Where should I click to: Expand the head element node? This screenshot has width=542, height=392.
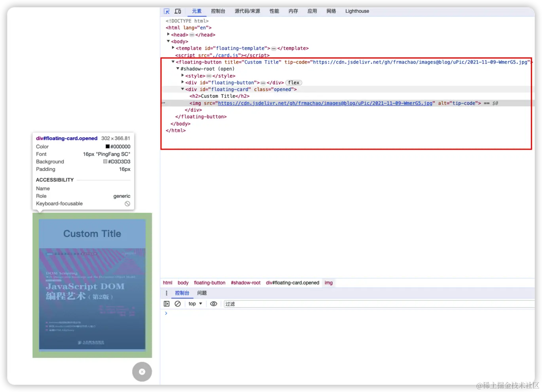pos(168,34)
